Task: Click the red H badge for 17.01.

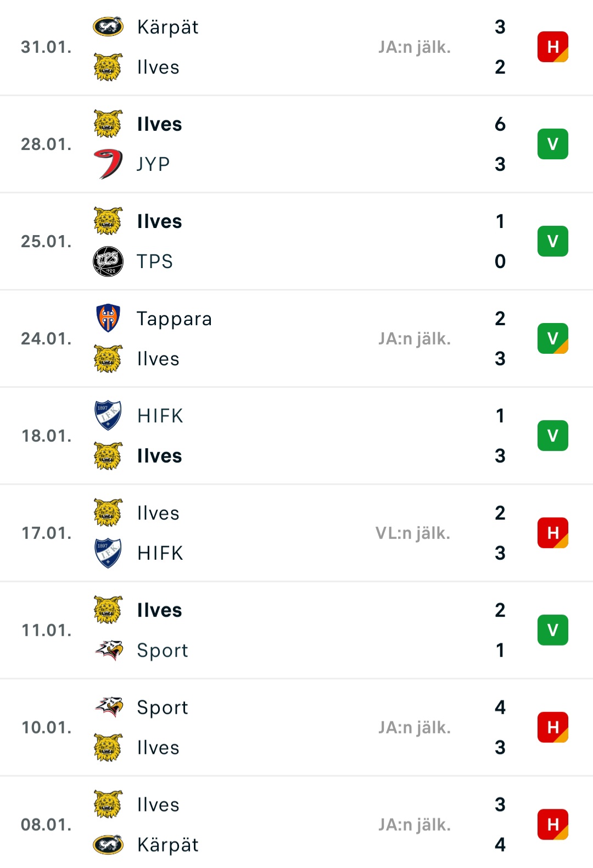Action: coord(552,533)
